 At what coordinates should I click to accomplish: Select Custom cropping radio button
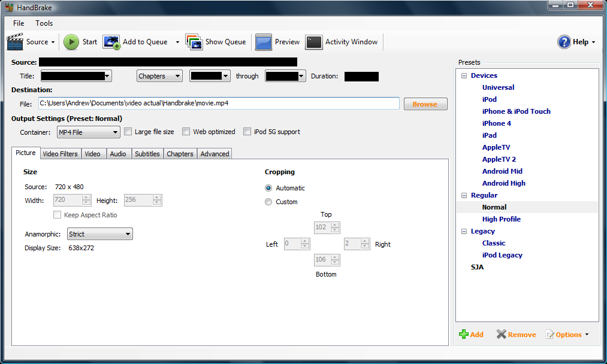pyautogui.click(x=268, y=202)
